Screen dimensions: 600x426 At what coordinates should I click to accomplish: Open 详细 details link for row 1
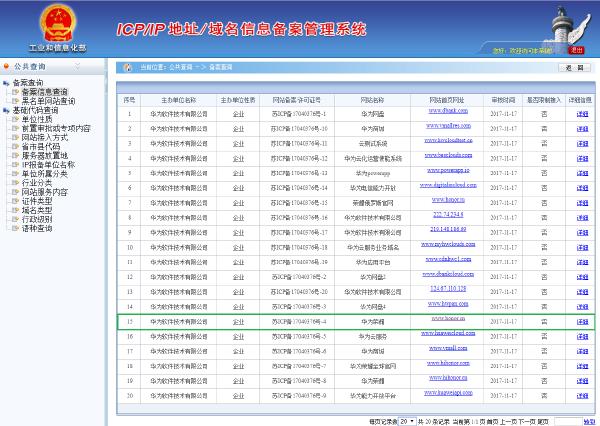(x=582, y=114)
